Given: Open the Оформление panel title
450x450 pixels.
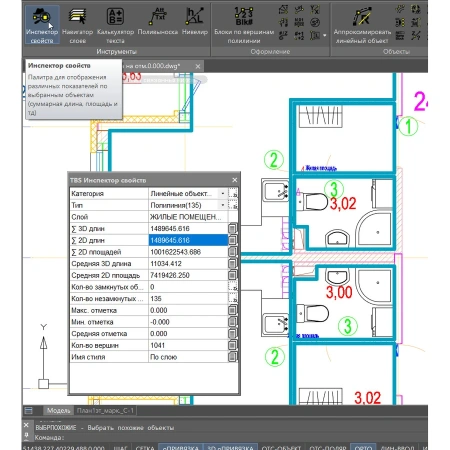Looking at the screenshot, I should coord(270,51).
